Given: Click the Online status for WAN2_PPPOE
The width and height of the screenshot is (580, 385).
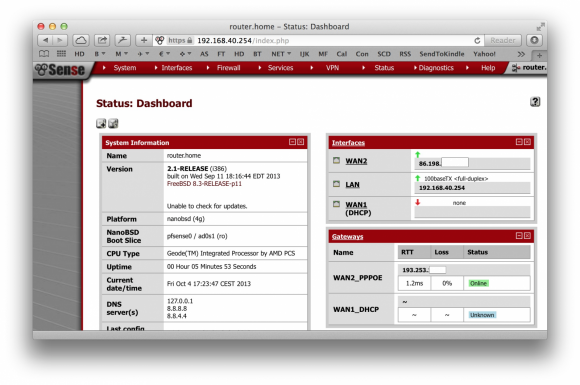Looking at the screenshot, I should [x=478, y=283].
